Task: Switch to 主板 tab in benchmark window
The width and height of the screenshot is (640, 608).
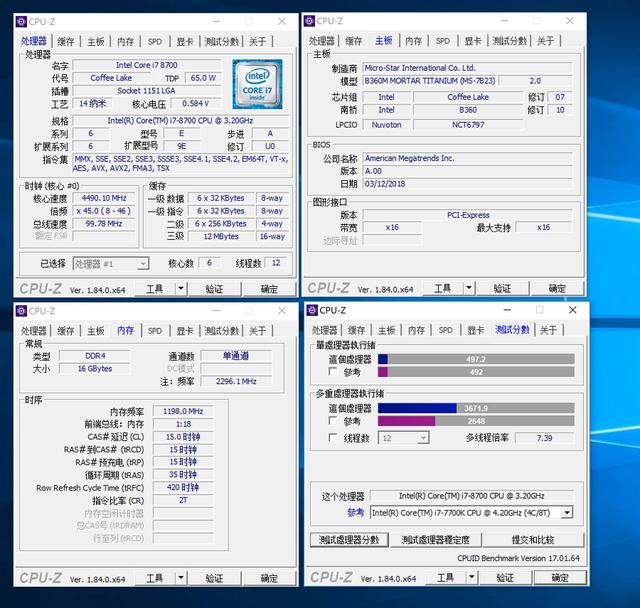Action: (387, 330)
